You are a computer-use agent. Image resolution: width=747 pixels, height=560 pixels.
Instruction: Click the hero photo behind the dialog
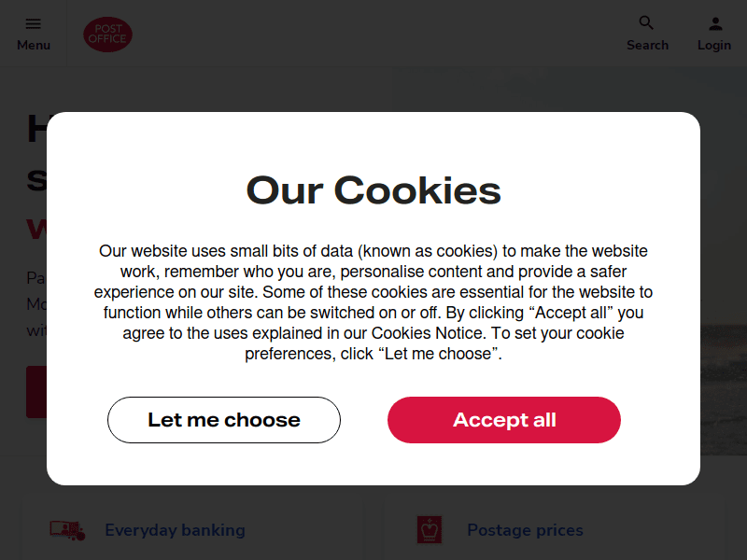click(x=723, y=280)
